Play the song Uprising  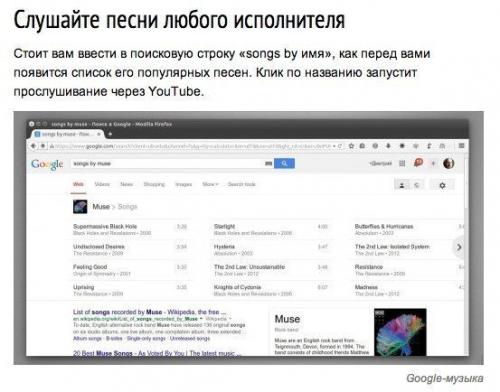click(84, 287)
